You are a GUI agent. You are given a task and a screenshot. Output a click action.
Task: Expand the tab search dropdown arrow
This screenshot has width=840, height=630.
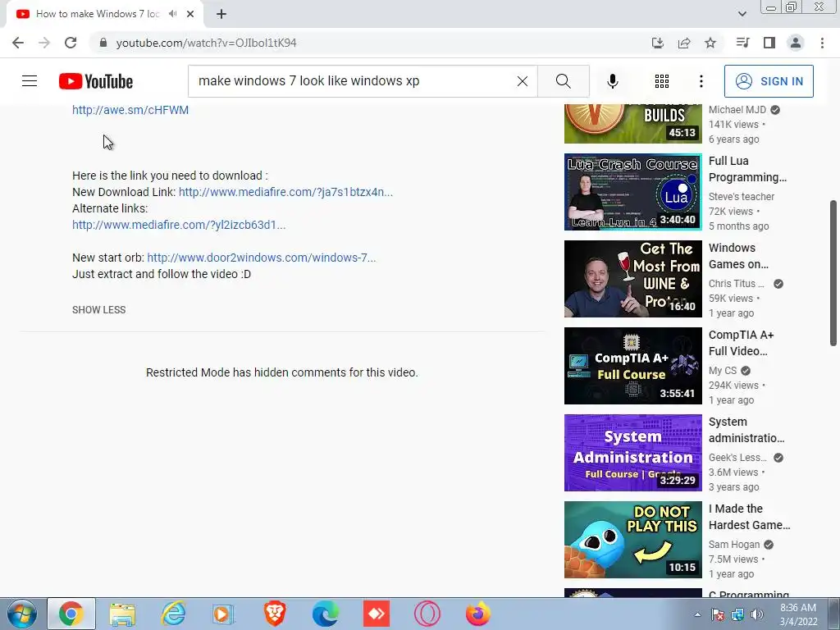742,14
